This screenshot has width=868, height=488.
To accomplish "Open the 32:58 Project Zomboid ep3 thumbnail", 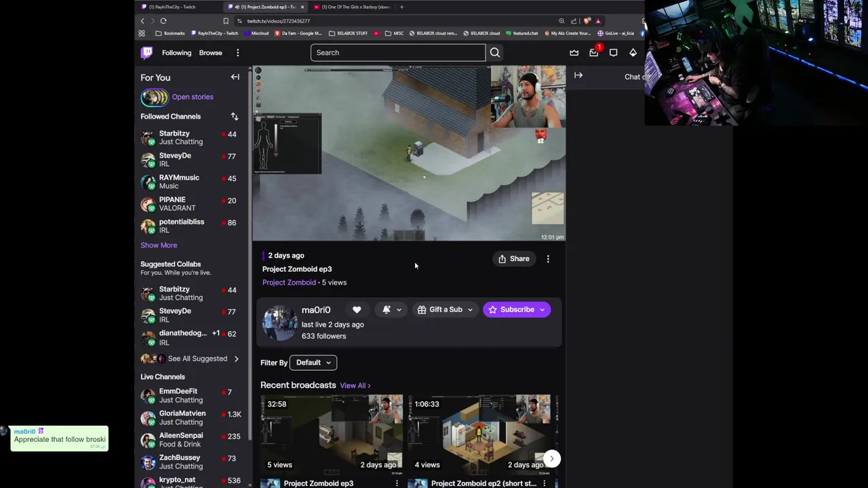I will tap(332, 434).
